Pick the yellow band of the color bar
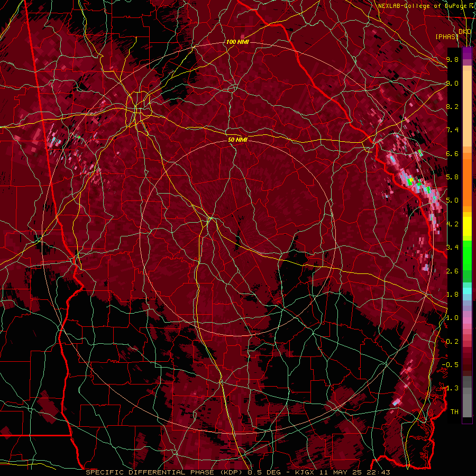The width and height of the screenshot is (476, 476). [x=467, y=226]
